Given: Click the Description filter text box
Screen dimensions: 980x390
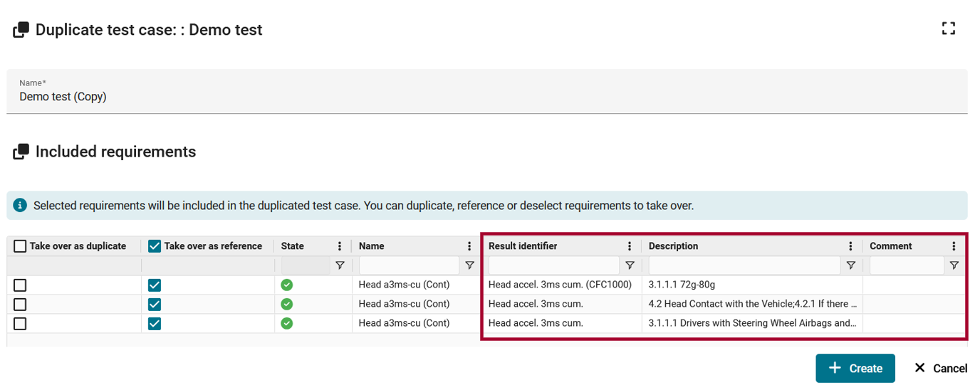Looking at the screenshot, I should pos(745,265).
